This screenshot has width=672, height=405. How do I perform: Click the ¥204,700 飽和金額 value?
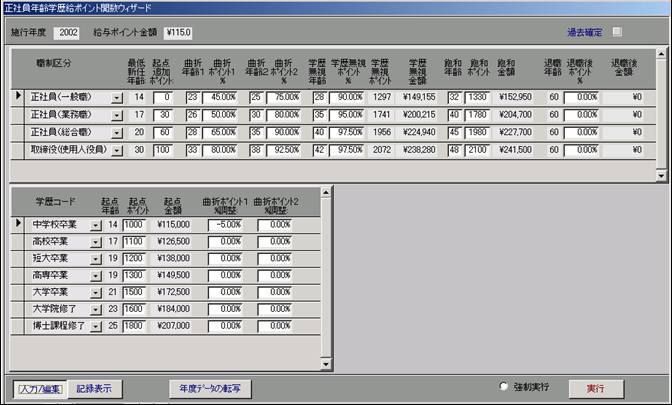pos(516,115)
